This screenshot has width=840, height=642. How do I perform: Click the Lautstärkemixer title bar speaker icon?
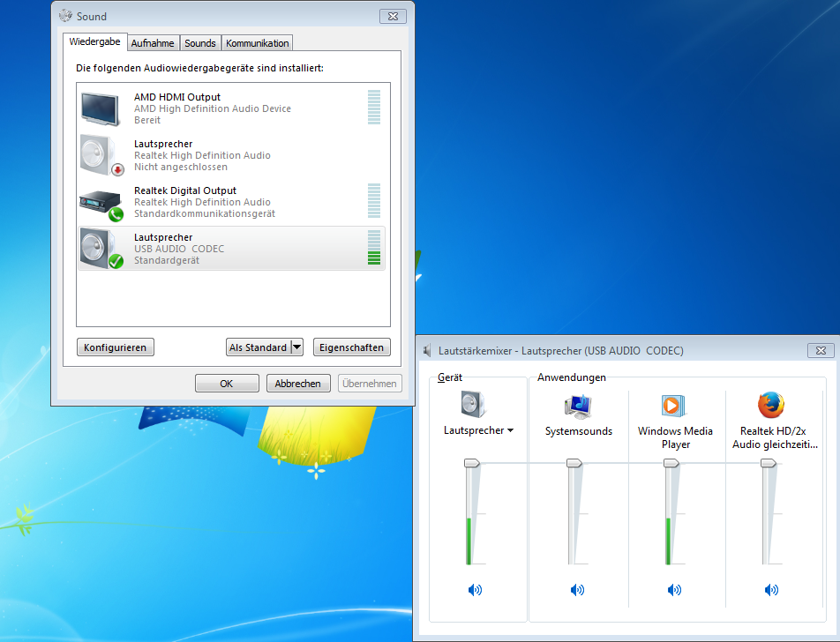click(x=427, y=351)
